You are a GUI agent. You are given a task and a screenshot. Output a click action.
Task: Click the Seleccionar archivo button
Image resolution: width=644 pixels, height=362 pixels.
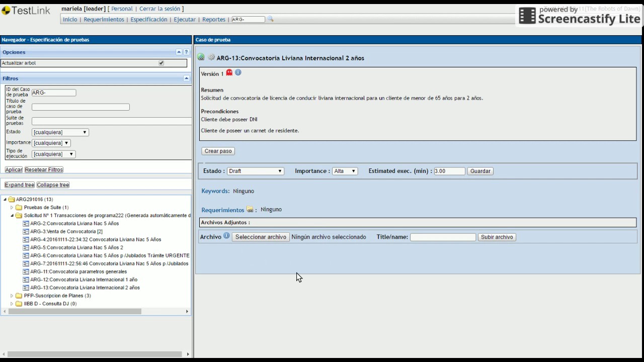click(261, 237)
